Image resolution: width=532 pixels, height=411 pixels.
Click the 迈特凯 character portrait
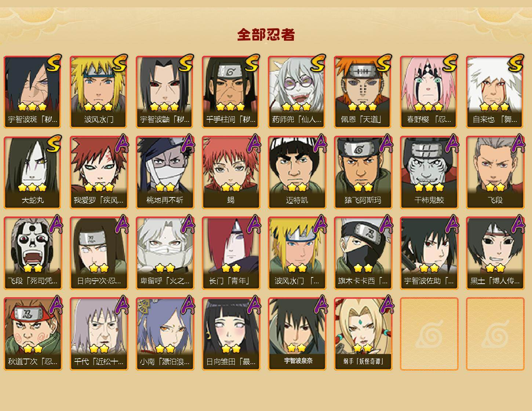297,164
